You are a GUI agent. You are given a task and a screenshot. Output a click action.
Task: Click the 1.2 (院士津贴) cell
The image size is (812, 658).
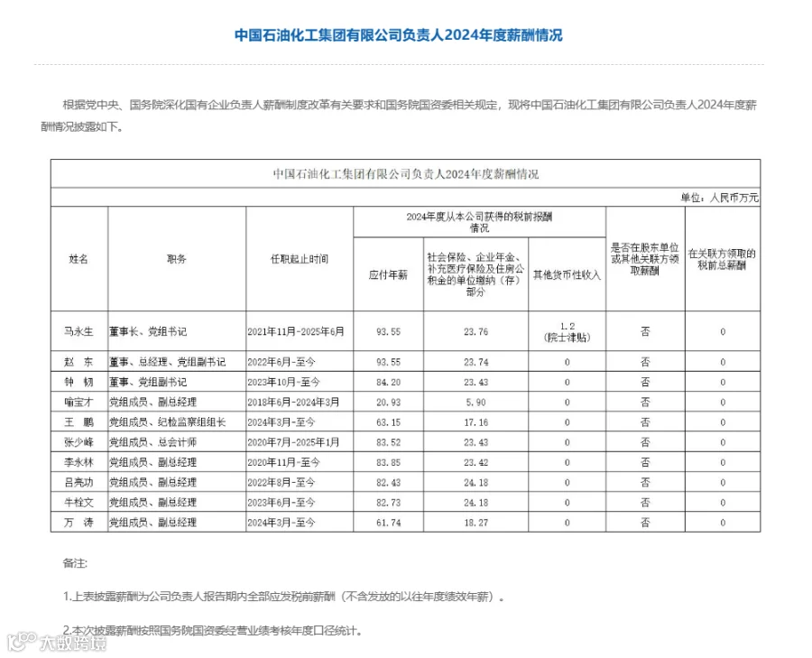click(x=567, y=331)
